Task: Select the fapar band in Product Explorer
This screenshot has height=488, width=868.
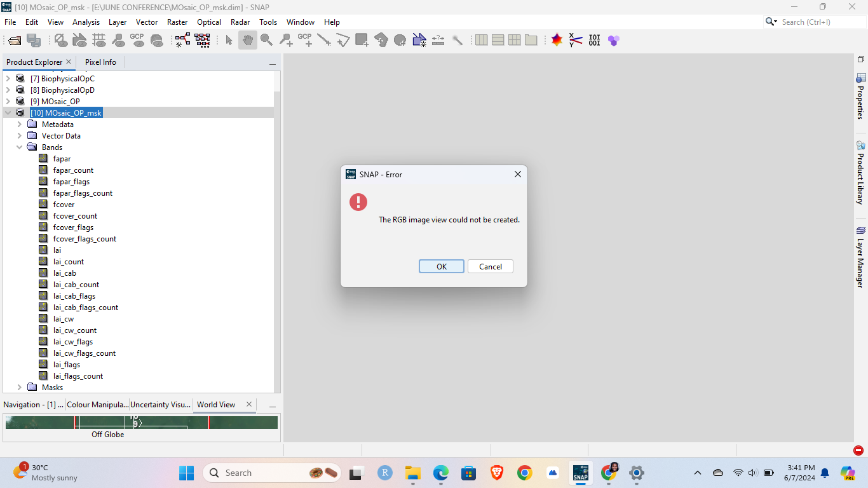Action: pyautogui.click(x=62, y=158)
